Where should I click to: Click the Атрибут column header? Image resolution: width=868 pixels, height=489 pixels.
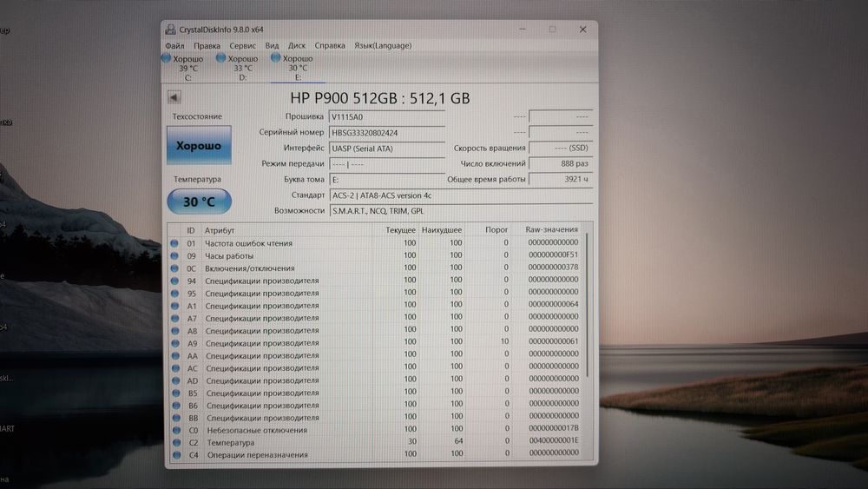tap(220, 230)
